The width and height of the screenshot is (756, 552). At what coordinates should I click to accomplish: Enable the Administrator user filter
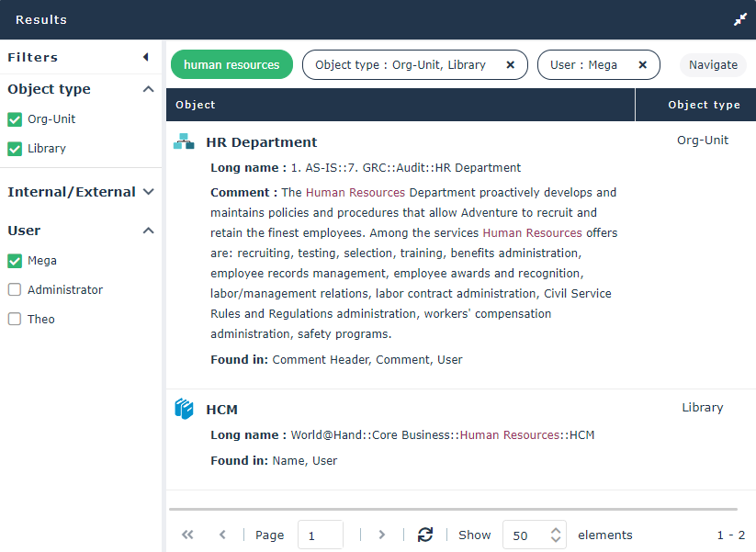[15, 290]
